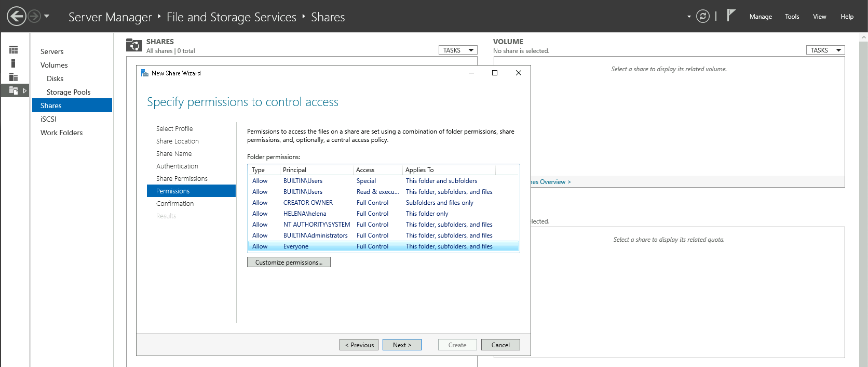Click the back navigation arrow
The height and width of the screenshot is (367, 868).
pos(17,16)
